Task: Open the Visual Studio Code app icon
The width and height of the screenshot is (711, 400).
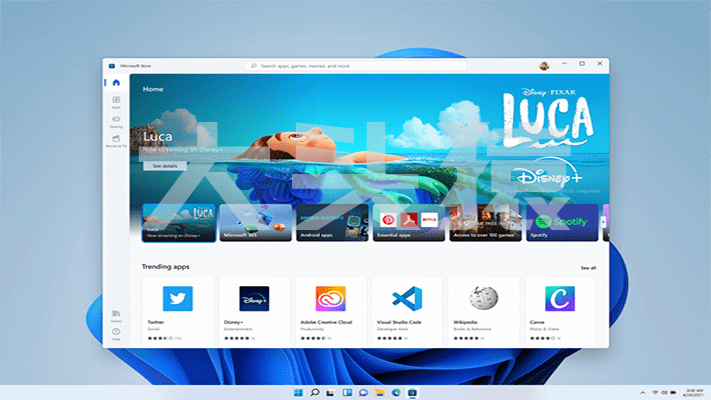Action: [x=407, y=298]
